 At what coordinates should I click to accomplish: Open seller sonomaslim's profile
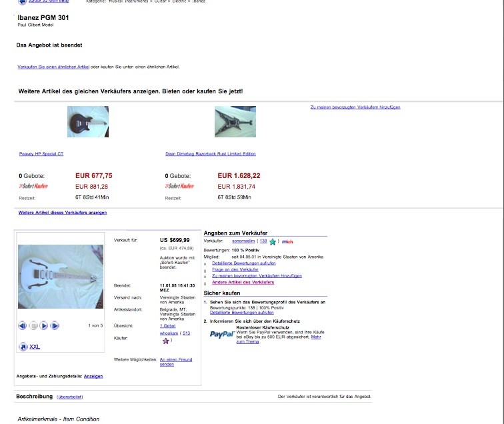click(243, 241)
